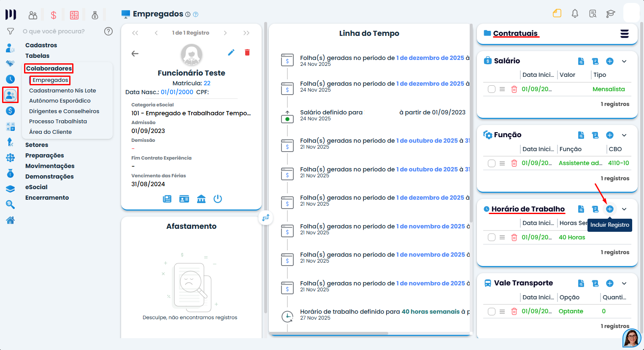Screen dimensions: 644x350
Task: Check the Salário record checkbox
Action: tap(492, 89)
